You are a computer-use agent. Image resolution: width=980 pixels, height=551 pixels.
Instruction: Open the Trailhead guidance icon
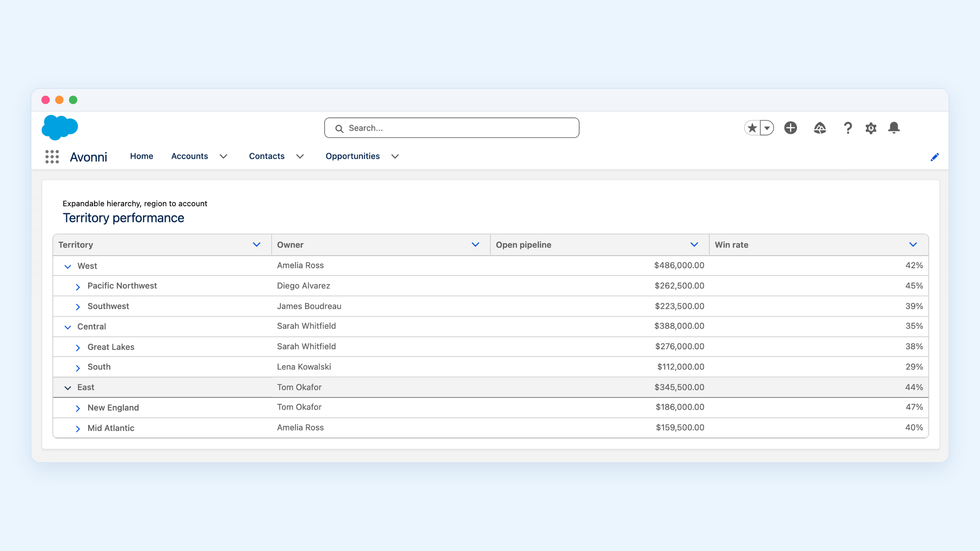pyautogui.click(x=820, y=128)
